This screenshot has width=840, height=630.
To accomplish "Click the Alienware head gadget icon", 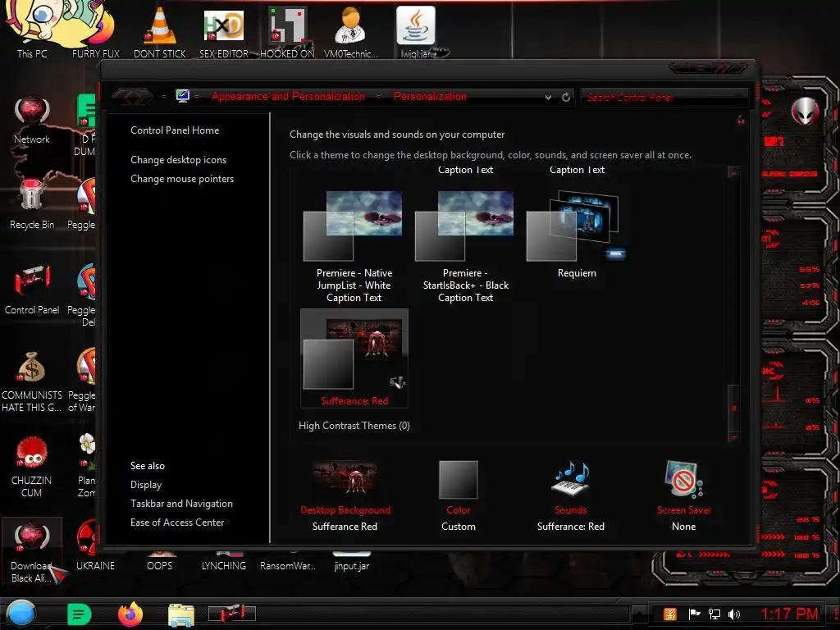I will pos(806,111).
